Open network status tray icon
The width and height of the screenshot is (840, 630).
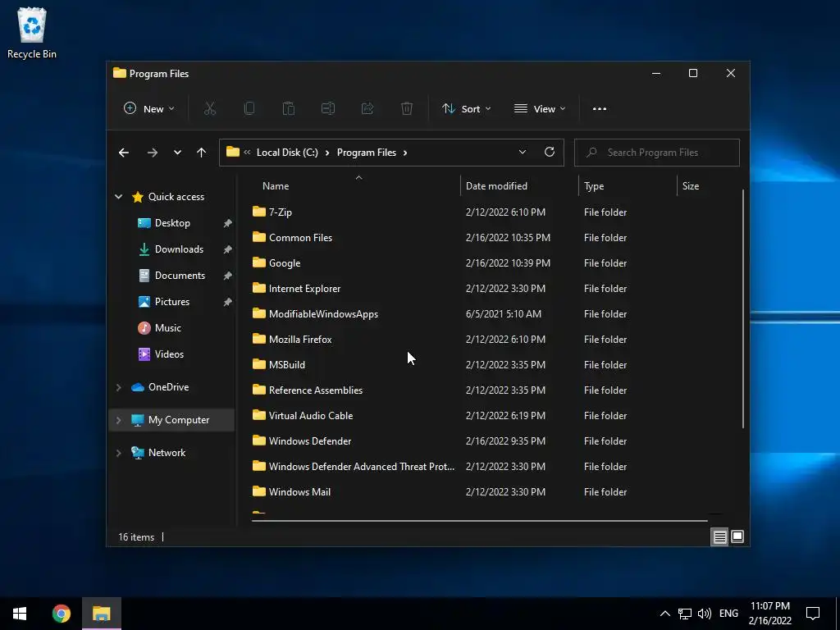685,614
